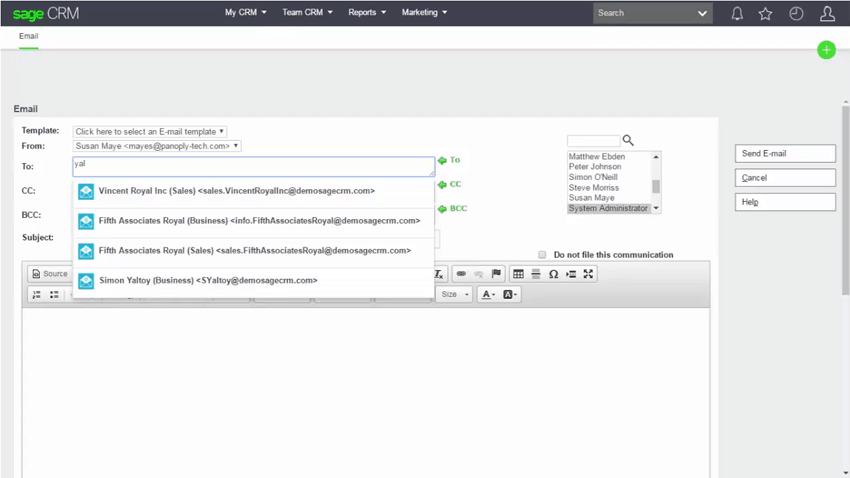Select System Administrator in user list
Image resolution: width=850 pixels, height=478 pixels.
click(608, 208)
